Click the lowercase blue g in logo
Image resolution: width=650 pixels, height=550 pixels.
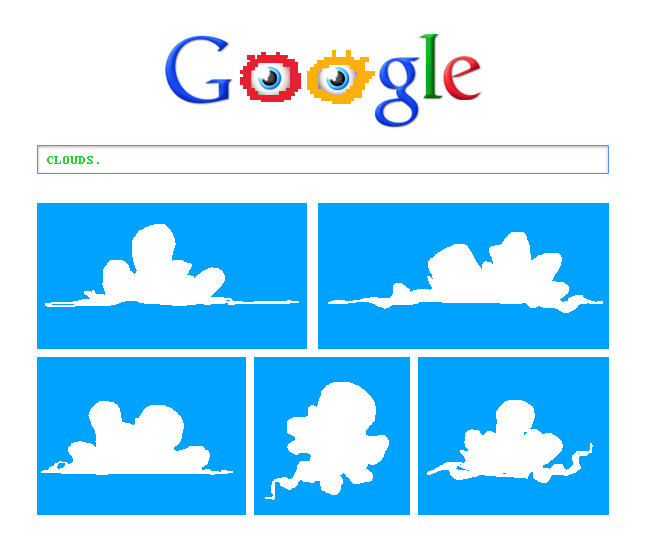397,91
